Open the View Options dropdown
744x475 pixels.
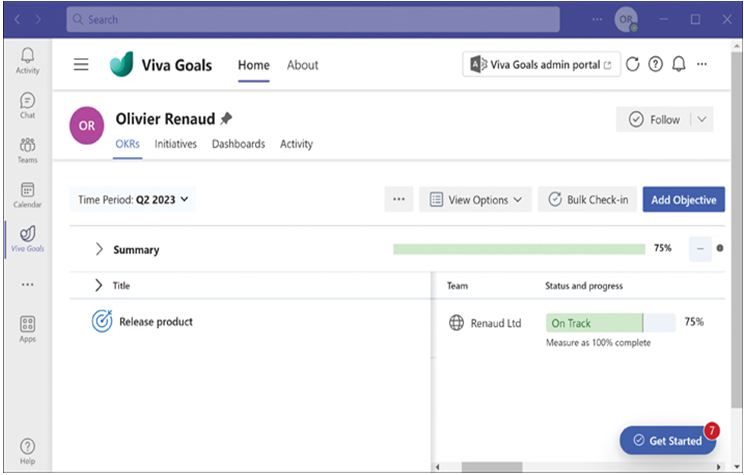coord(475,199)
